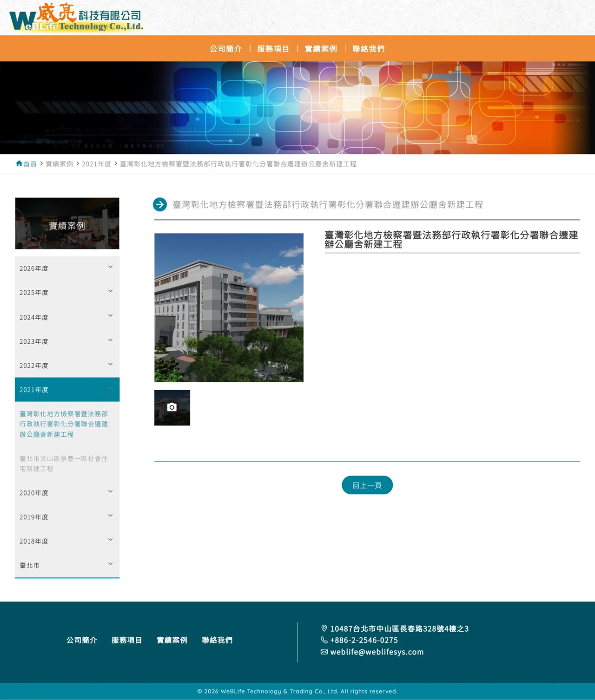Select 2022年度 label in sidebar
Screen dimensions: 595x700
click(34, 366)
